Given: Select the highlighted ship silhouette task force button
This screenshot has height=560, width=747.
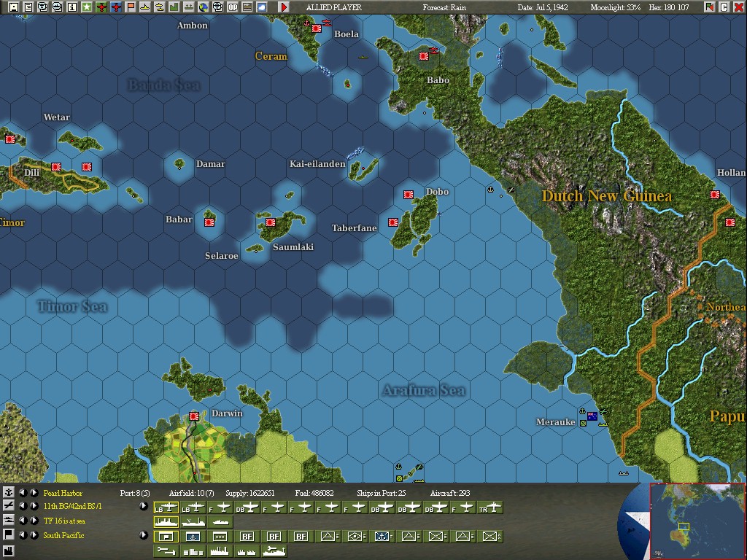Looking at the screenshot, I should coord(166,522).
